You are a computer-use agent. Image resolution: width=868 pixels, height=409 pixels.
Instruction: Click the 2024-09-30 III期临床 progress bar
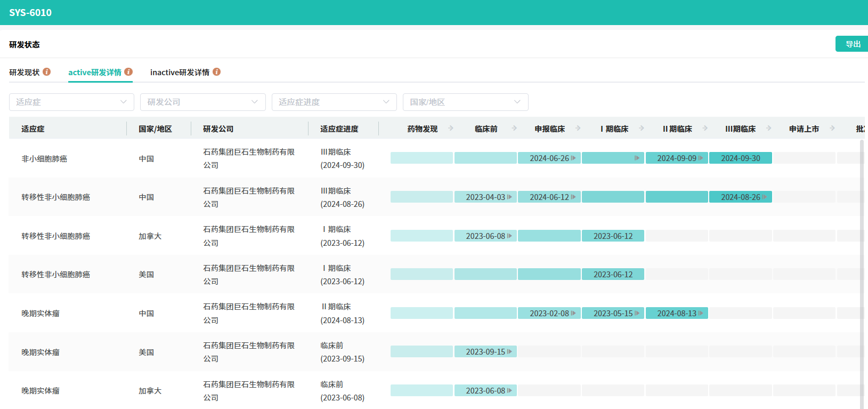(x=740, y=158)
